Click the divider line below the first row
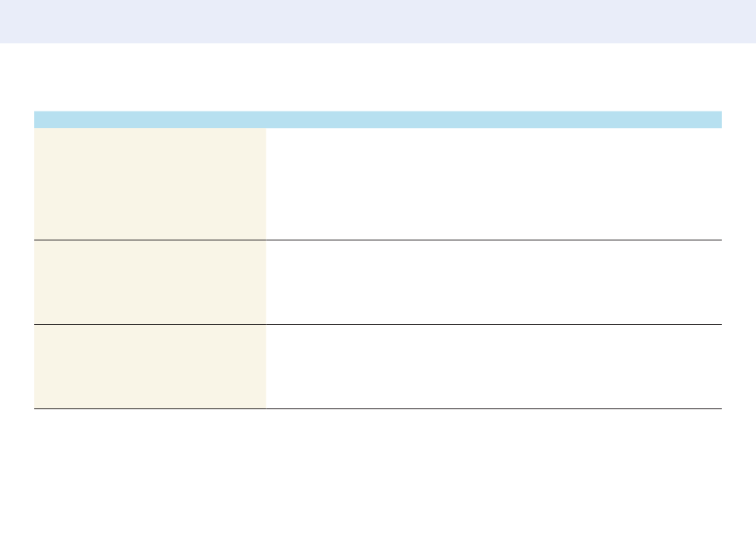This screenshot has width=756, height=535. click(x=378, y=240)
